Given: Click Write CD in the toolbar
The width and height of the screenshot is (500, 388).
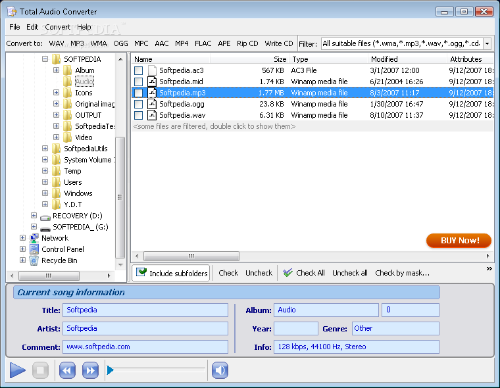Looking at the screenshot, I should coord(279,44).
